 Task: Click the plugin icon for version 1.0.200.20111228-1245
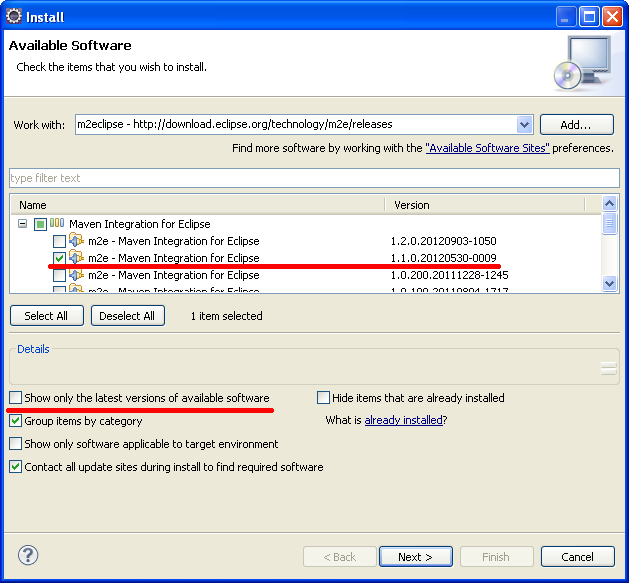tap(76, 275)
